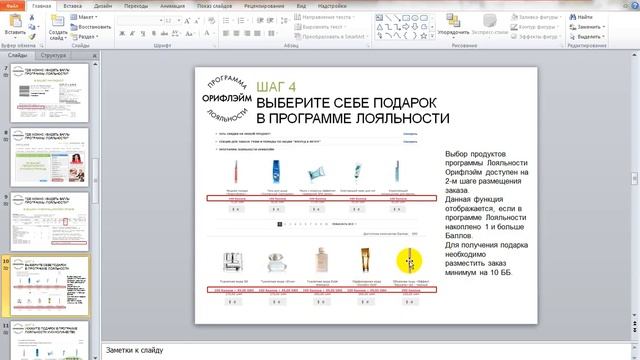
Task: Select the Rectangle shape in gallery
Action: (x=406, y=18)
